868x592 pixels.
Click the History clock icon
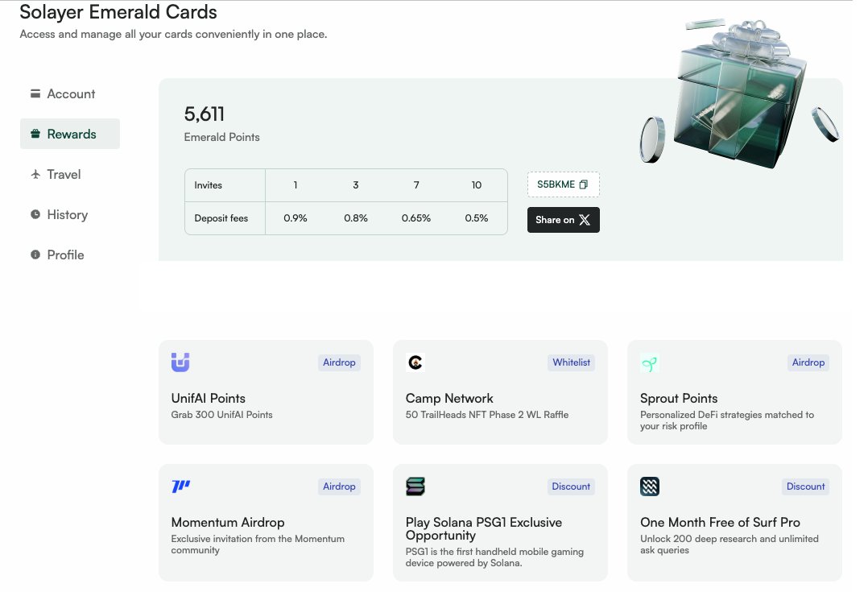35,214
